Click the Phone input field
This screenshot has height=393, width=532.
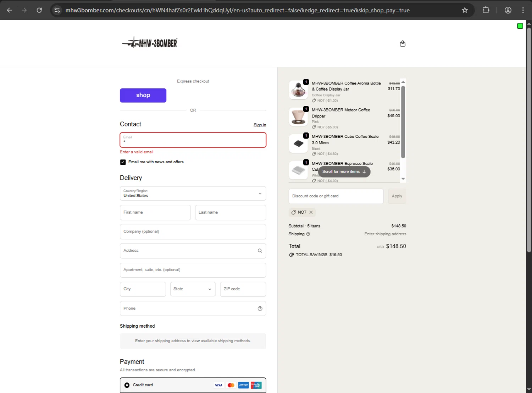tap(193, 309)
